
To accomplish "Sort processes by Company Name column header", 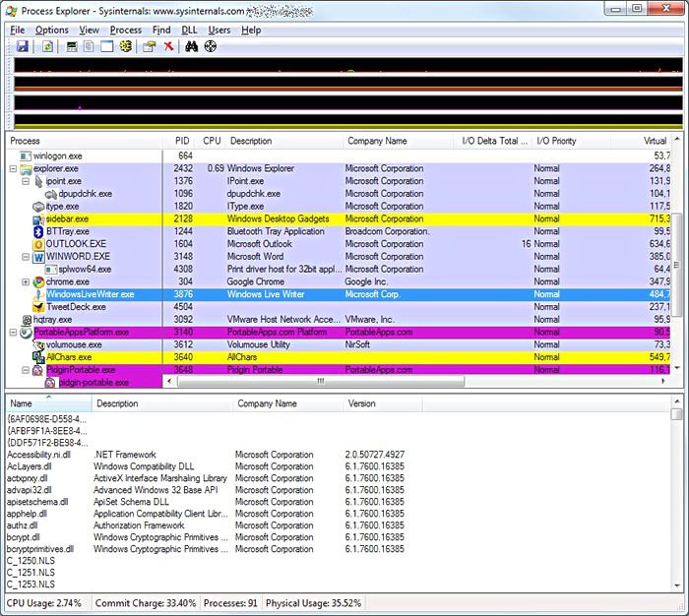I will [398, 141].
